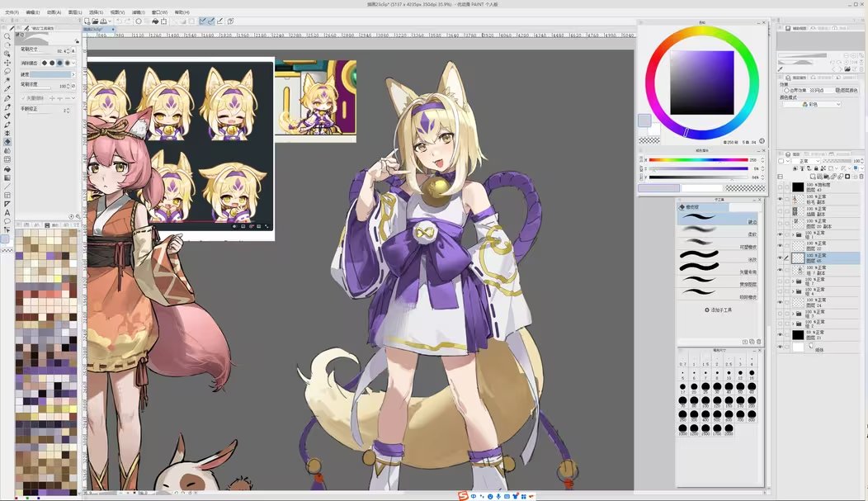Expand layer folder 组 3

click(x=793, y=314)
